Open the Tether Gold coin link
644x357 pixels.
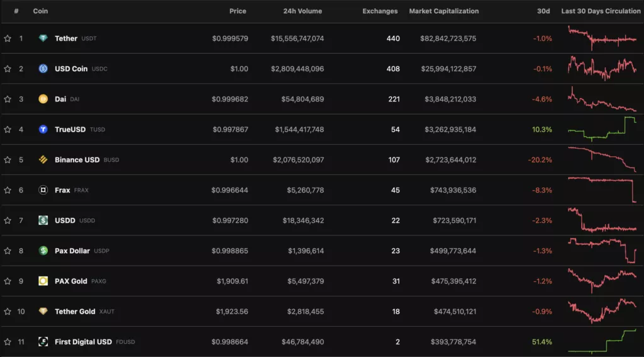75,311
